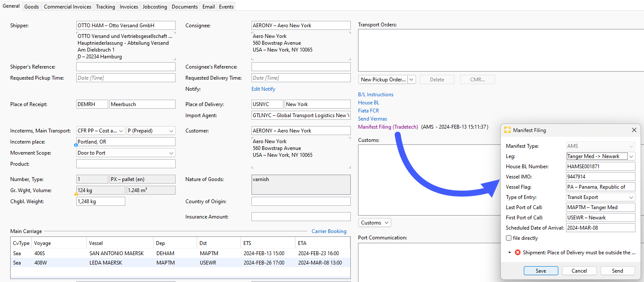Click the Vessel Flag field
The height and width of the screenshot is (282, 644).
[601, 187]
